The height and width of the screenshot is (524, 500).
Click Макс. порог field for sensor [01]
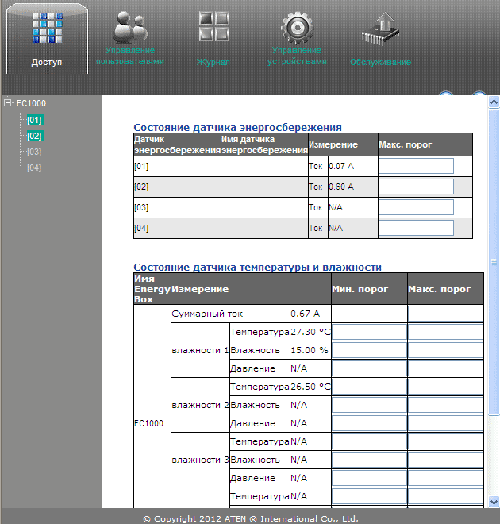pos(416,166)
